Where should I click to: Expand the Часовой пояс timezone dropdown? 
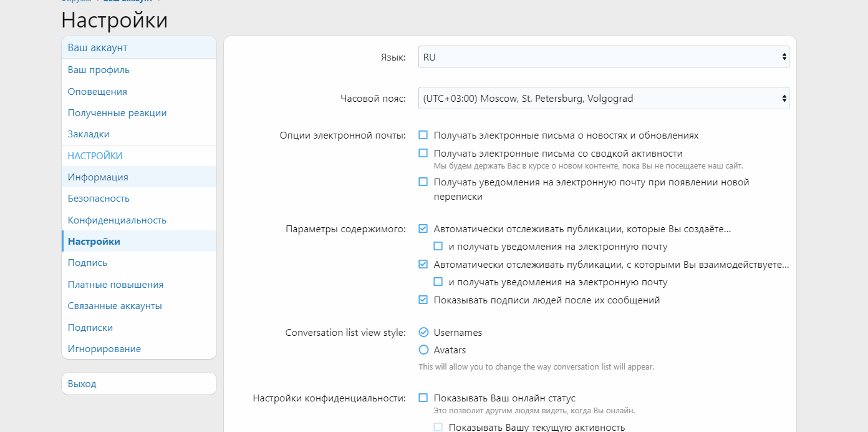pos(604,98)
